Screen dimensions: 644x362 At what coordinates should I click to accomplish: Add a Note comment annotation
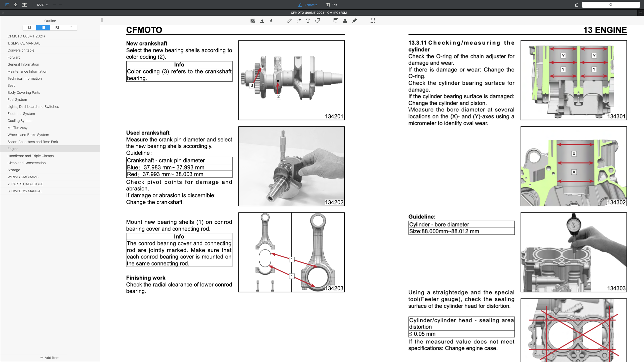[336, 21]
